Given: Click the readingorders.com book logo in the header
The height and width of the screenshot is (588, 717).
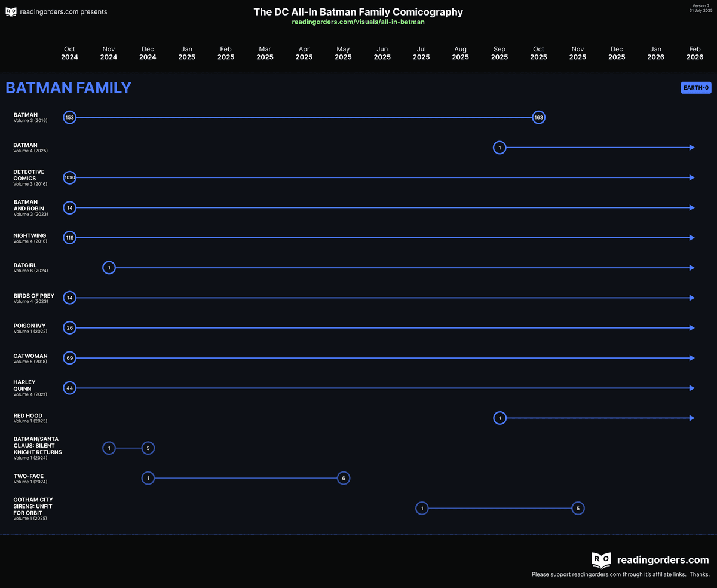Looking at the screenshot, I should point(11,12).
